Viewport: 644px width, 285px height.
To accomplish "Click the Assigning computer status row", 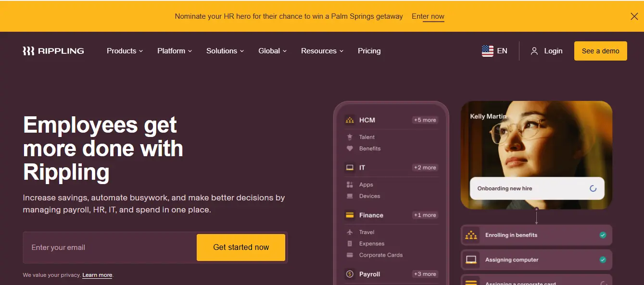I will click(x=536, y=260).
